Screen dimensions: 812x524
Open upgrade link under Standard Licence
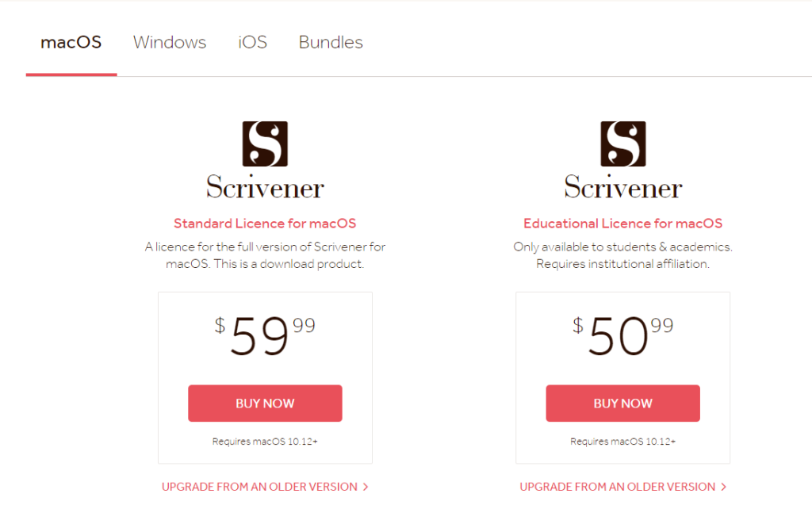click(259, 487)
